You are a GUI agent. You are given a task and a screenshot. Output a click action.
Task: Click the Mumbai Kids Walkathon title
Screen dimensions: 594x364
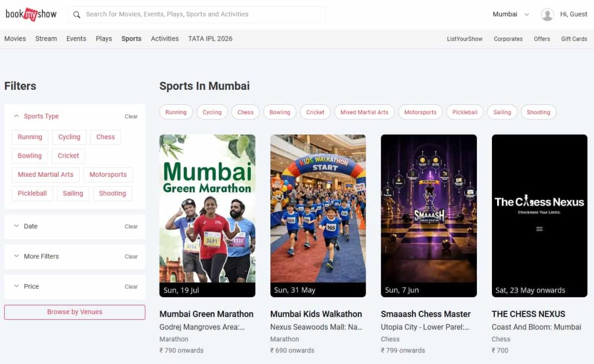(316, 314)
